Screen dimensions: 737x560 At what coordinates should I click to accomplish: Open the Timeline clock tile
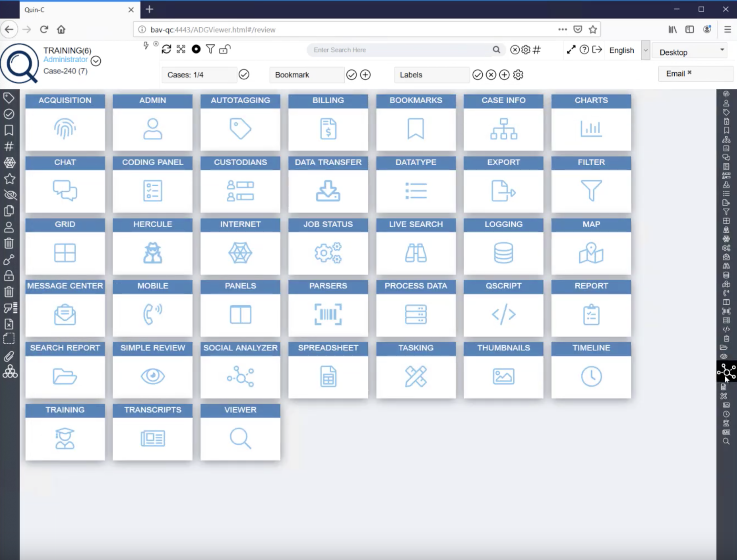click(591, 370)
